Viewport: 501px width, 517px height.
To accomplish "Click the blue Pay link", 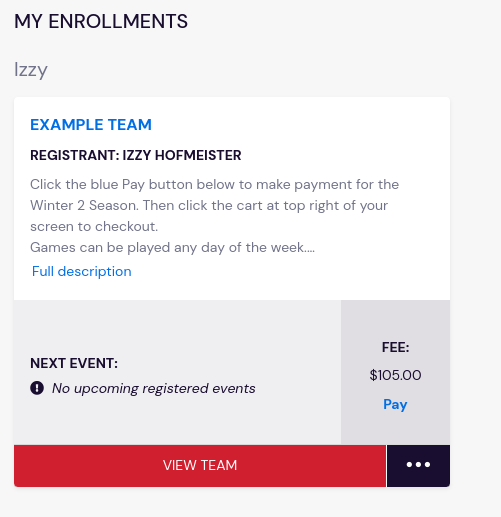I will 395,404.
